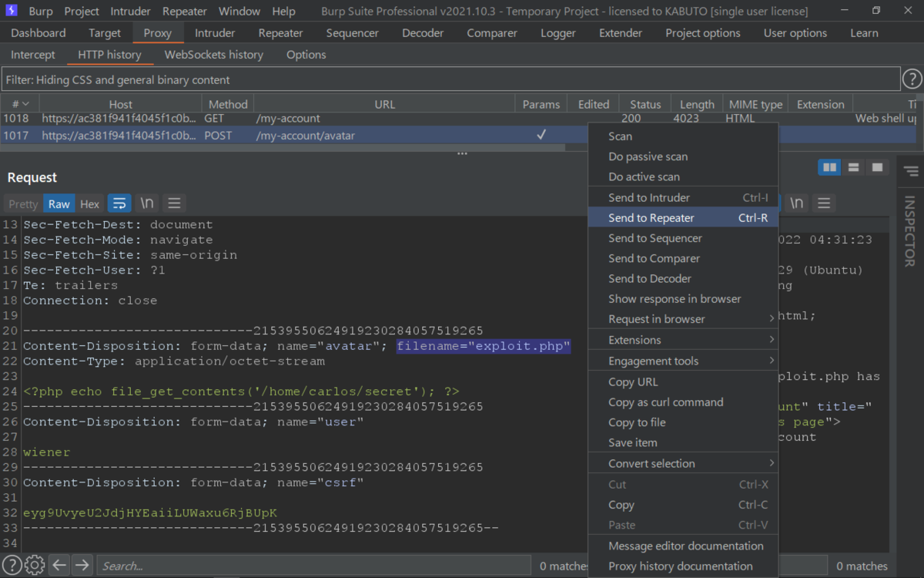Click the Status column header

(x=645, y=104)
